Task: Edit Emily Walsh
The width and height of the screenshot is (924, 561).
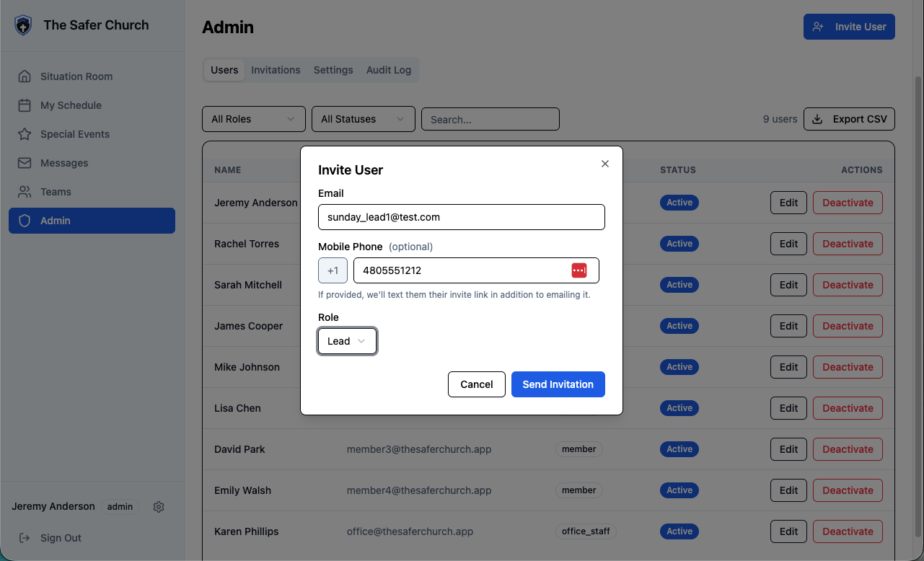Action: (789, 490)
